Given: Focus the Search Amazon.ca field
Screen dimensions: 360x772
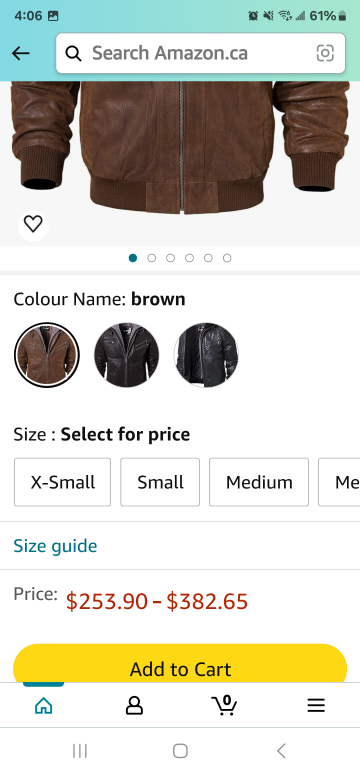Looking at the screenshot, I should pos(201,53).
